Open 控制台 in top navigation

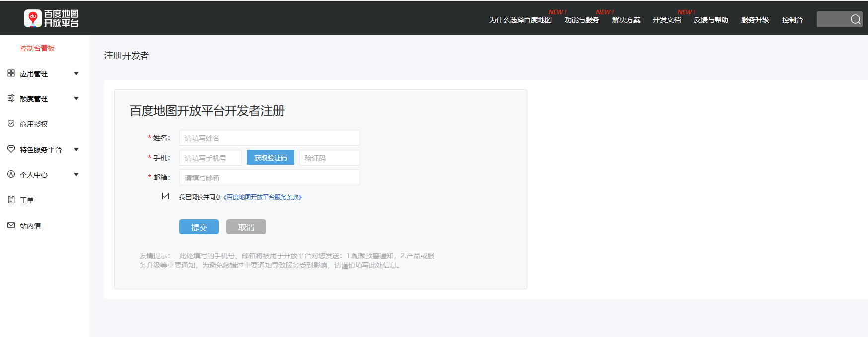click(x=792, y=20)
